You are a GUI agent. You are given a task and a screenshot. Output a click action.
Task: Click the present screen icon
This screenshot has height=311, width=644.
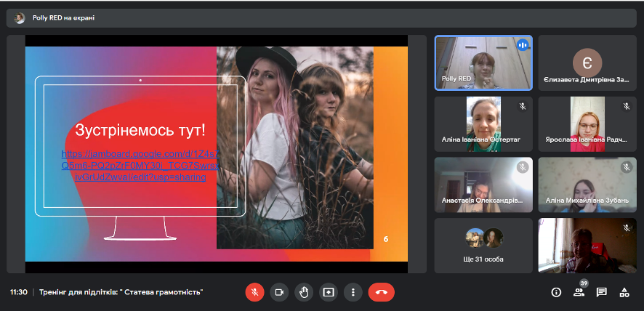point(329,292)
